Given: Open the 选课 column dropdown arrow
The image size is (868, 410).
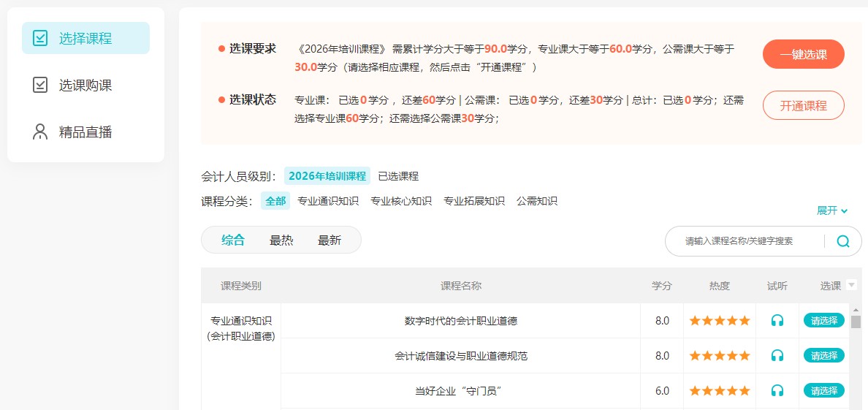Looking at the screenshot, I should pyautogui.click(x=851, y=285).
